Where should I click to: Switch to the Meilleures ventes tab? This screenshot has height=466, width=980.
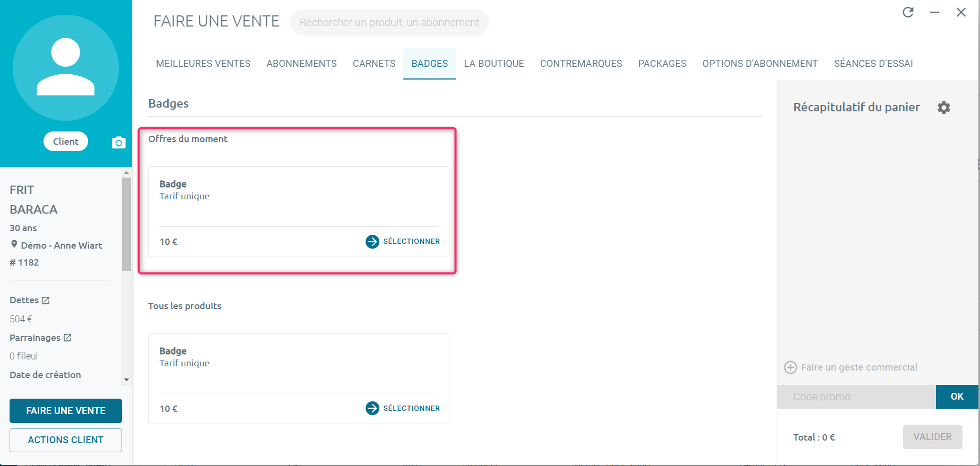pyautogui.click(x=203, y=64)
